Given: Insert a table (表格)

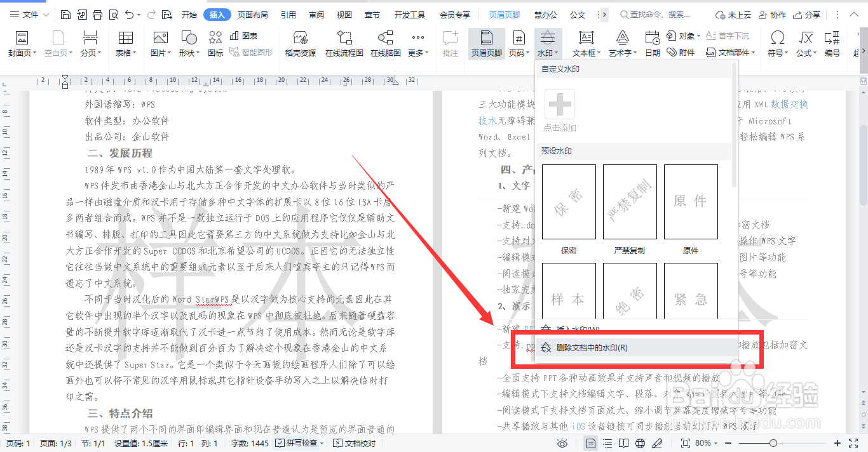Looking at the screenshot, I should pos(126,44).
